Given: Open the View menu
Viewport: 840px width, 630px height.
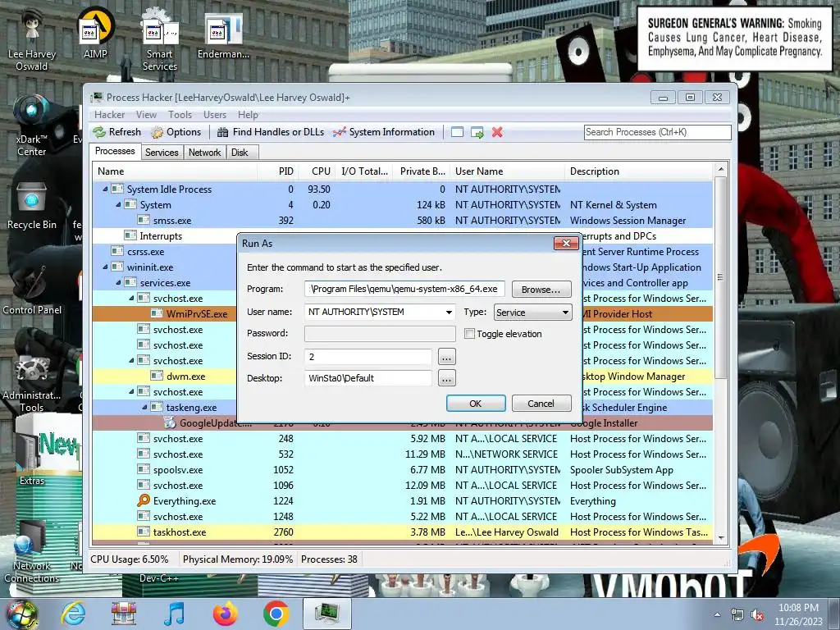Looking at the screenshot, I should (146, 115).
